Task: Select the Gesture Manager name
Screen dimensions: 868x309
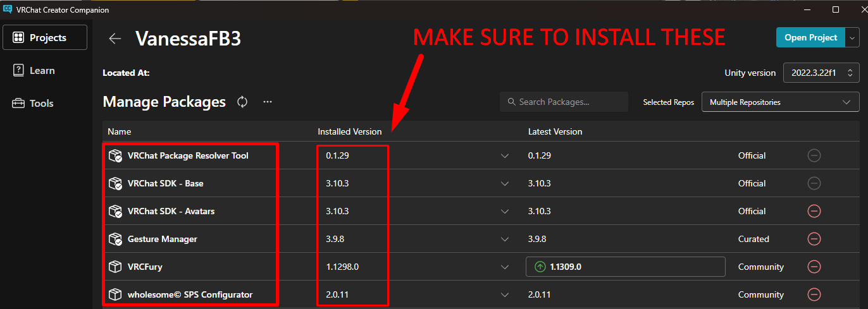Action: pyautogui.click(x=162, y=239)
